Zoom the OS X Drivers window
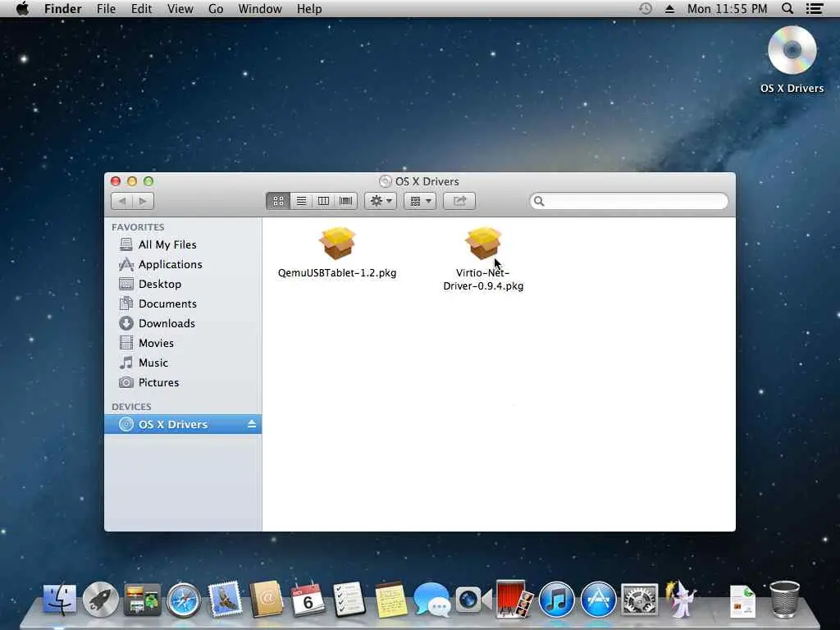Image resolution: width=840 pixels, height=630 pixels. (148, 181)
